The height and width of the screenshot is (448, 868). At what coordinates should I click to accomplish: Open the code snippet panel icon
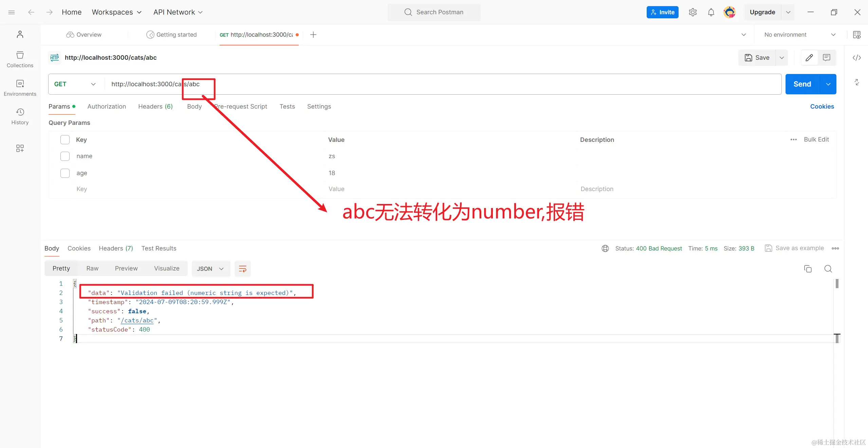(857, 58)
